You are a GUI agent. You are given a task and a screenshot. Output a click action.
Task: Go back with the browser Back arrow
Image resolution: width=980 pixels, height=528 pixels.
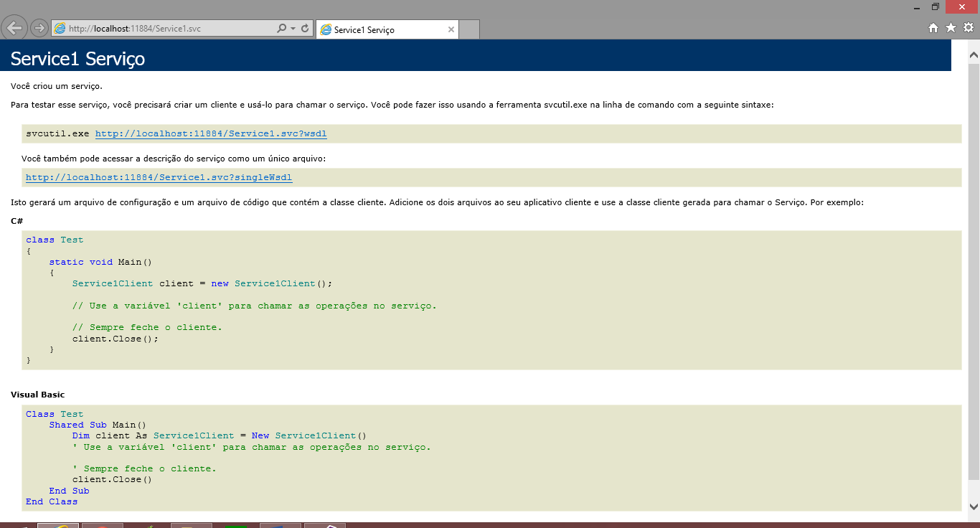(14, 28)
